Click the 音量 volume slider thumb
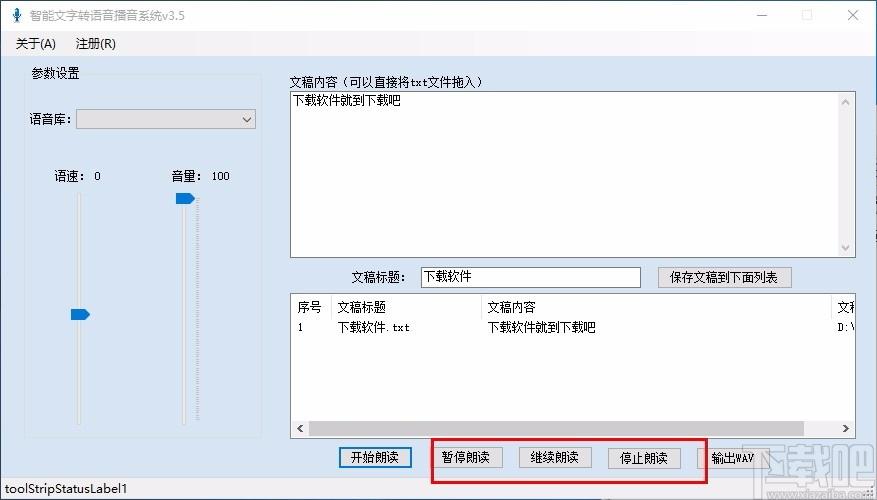The image size is (877, 500). [x=185, y=199]
